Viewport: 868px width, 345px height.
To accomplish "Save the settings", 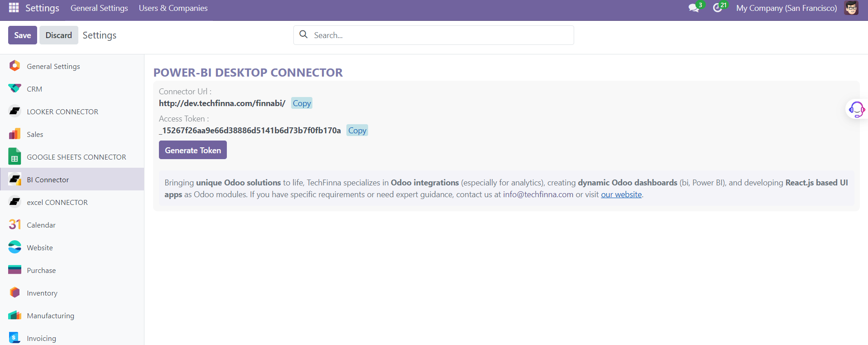I will 23,35.
